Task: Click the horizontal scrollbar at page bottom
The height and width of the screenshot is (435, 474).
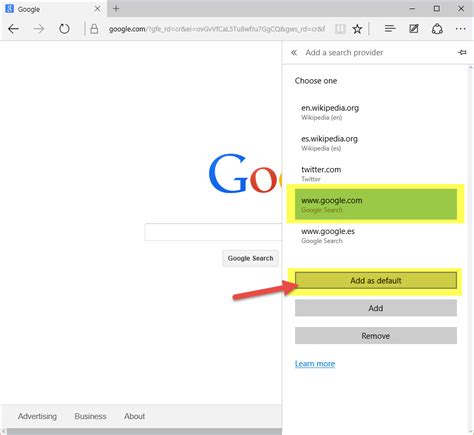Action: 143,432
